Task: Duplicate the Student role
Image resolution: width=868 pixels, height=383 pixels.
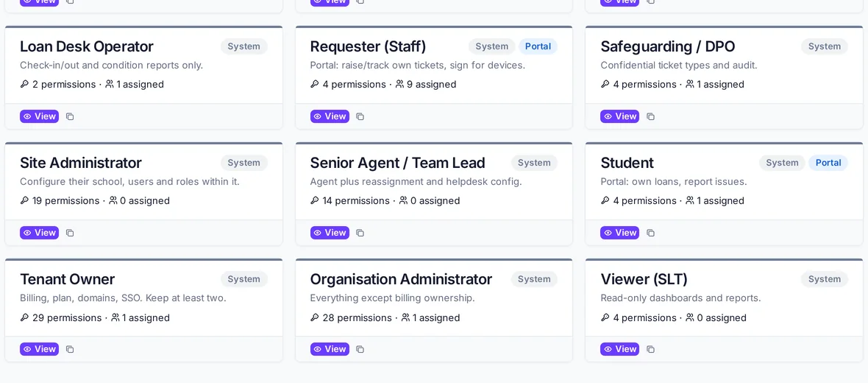Action: coord(650,233)
